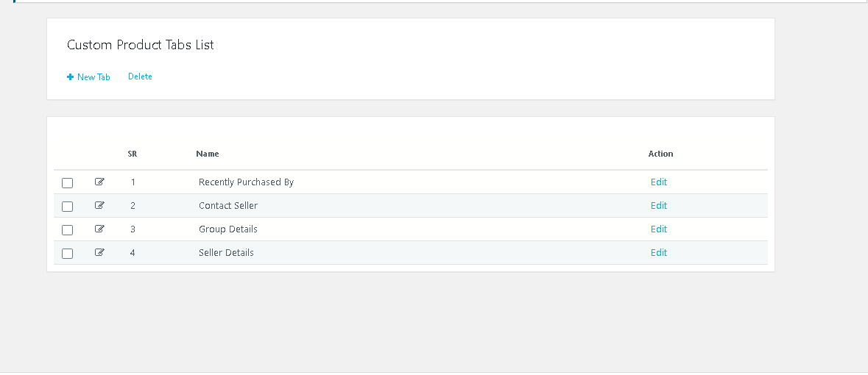Select the Group Details tab name
The width and height of the screenshot is (868, 375).
tap(228, 229)
